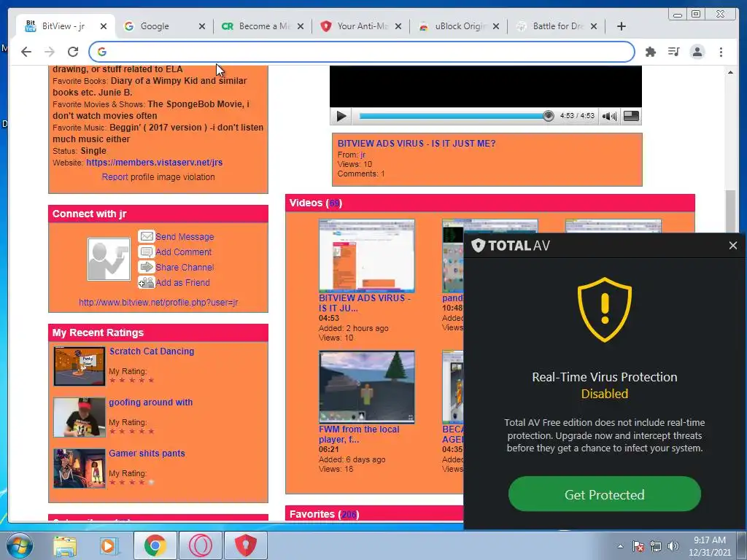This screenshot has width=747, height=560.
Task: Open Gamer shits pants video link
Action: tap(147, 454)
